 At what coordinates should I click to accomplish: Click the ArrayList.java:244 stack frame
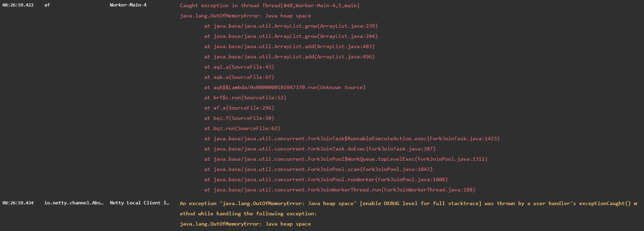pyautogui.click(x=291, y=36)
